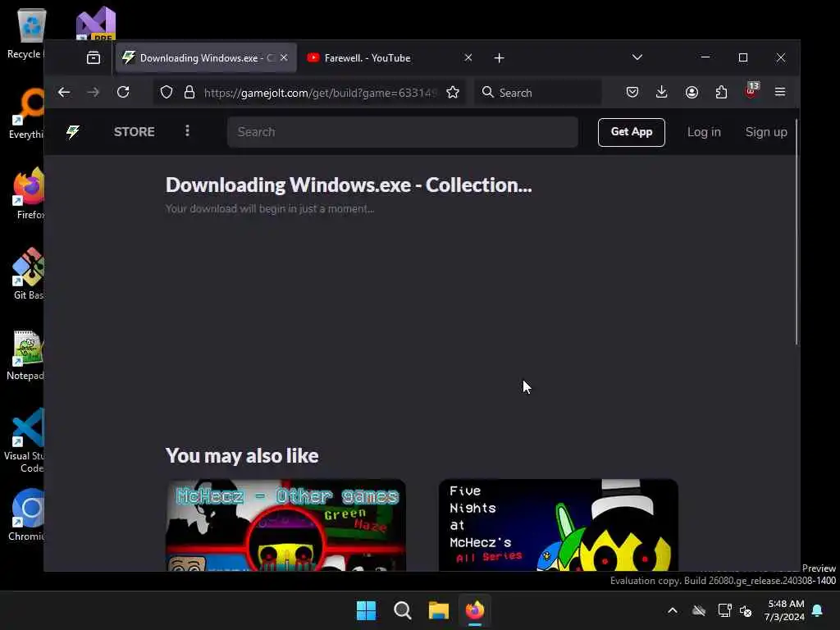
Task: Open tracking protection shield icon
Action: click(x=167, y=92)
